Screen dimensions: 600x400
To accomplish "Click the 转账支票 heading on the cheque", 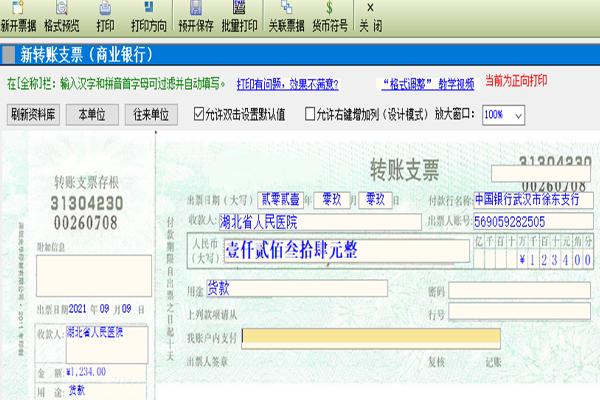I will (x=405, y=170).
